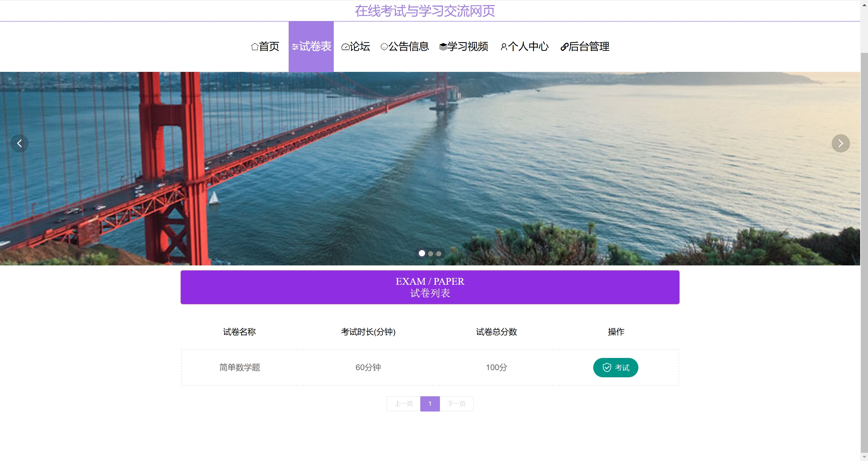Click the layers icon beside 学习视频

point(443,47)
